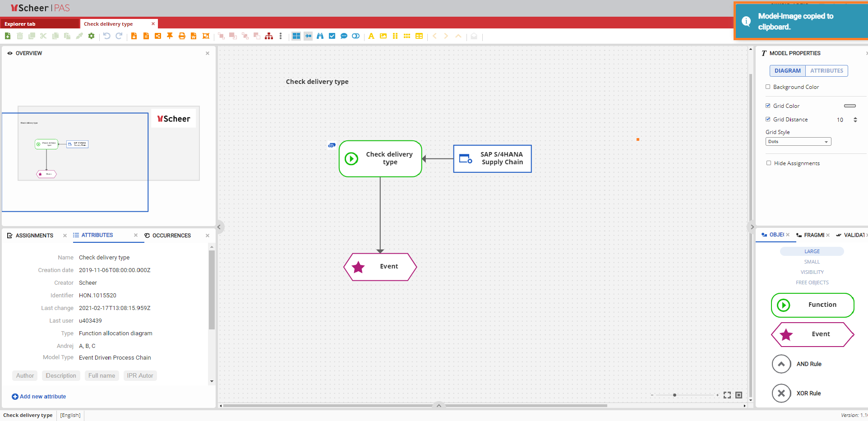Open the Grid Style dropdown
The height and width of the screenshot is (421, 868).
point(798,142)
